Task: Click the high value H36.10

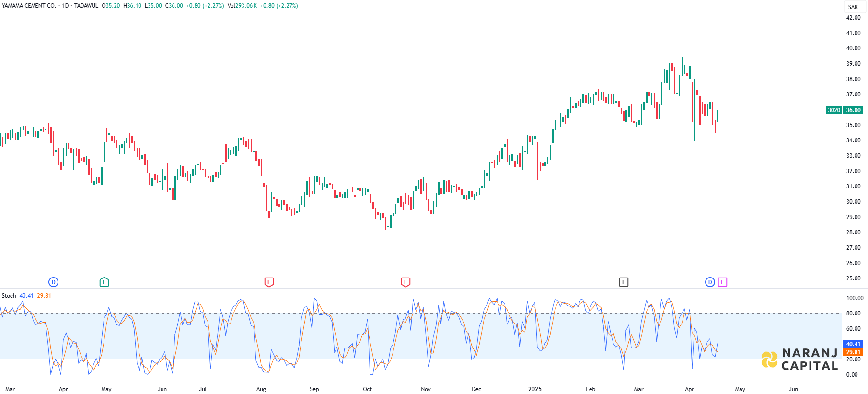Action: (x=132, y=6)
